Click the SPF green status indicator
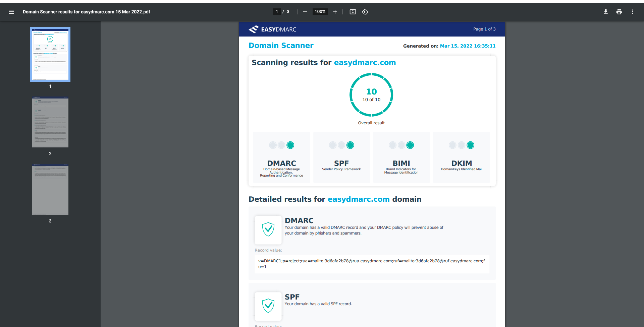644x327 pixels. tap(350, 145)
